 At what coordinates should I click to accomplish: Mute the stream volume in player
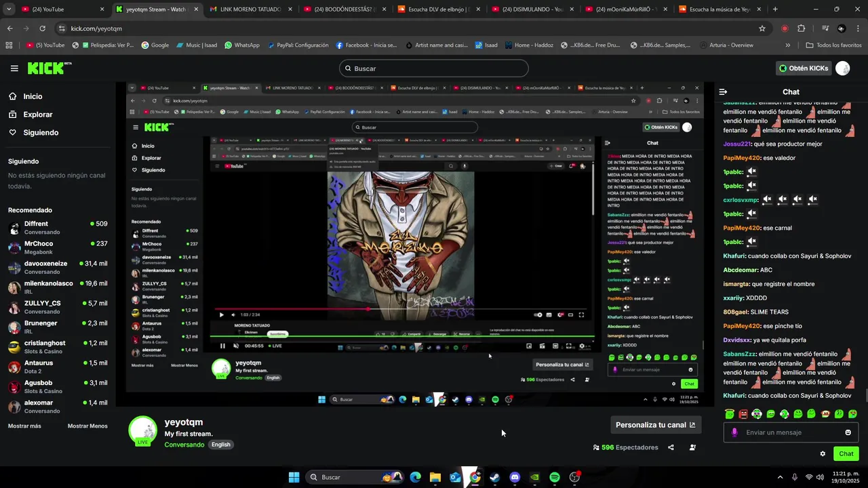pos(236,346)
